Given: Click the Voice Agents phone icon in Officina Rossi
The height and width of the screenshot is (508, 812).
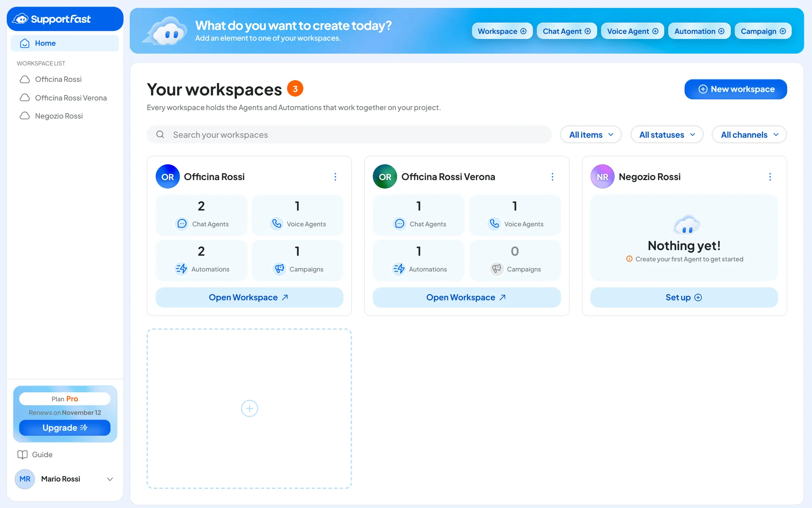Looking at the screenshot, I should (277, 224).
